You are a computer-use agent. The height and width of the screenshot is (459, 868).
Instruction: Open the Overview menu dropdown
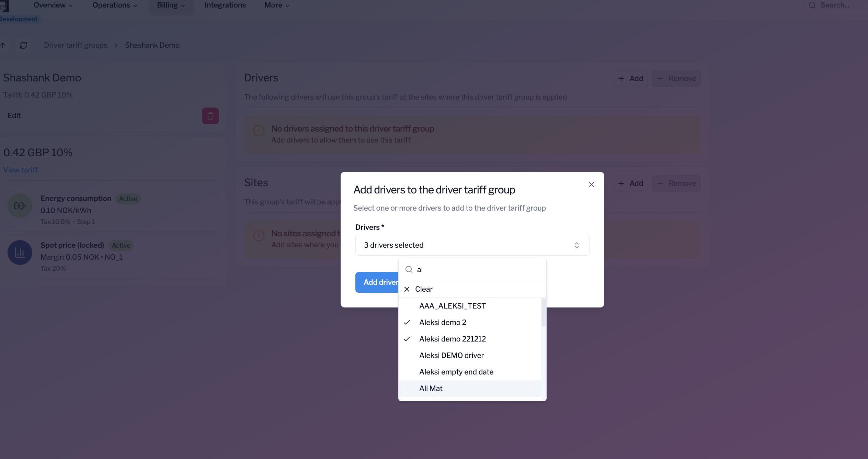pos(53,5)
